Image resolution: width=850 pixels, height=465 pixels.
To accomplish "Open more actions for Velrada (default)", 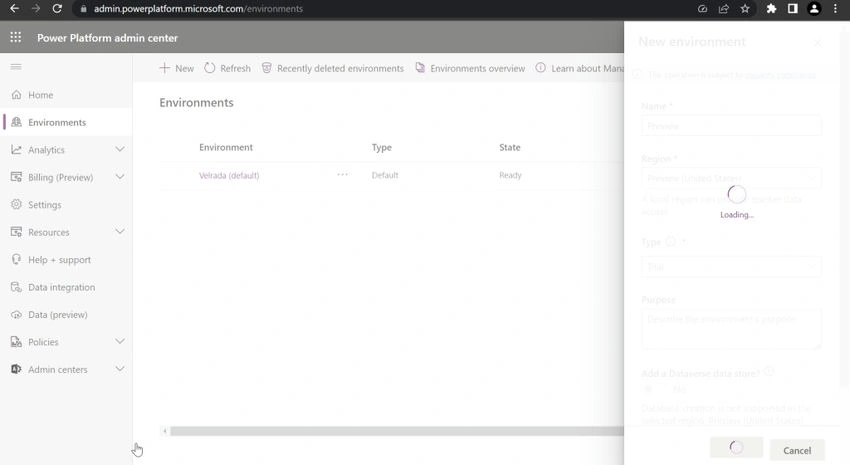I will [343, 175].
